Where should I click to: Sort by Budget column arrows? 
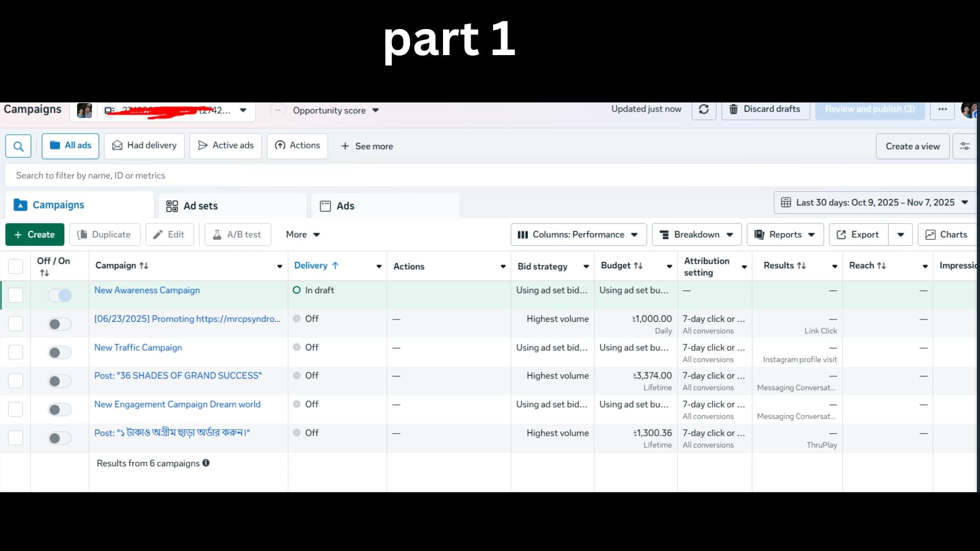[638, 265]
